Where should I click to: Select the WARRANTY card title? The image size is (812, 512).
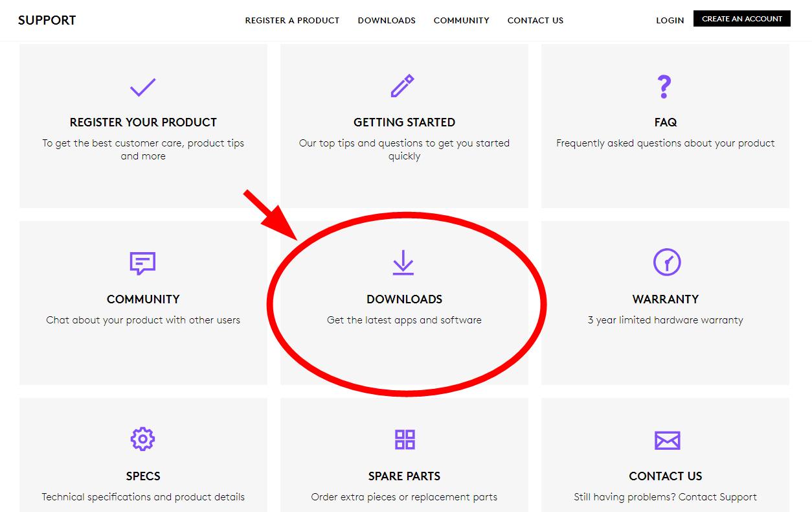click(x=666, y=299)
